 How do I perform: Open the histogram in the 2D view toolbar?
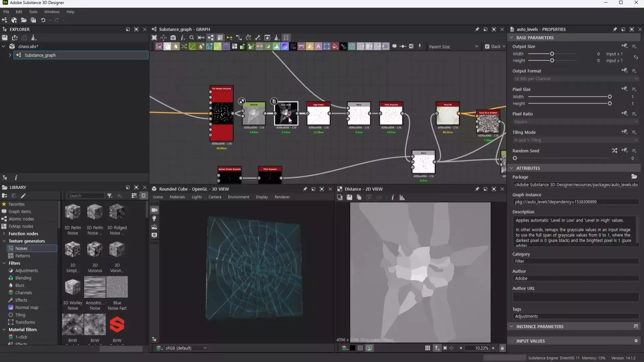point(402,197)
